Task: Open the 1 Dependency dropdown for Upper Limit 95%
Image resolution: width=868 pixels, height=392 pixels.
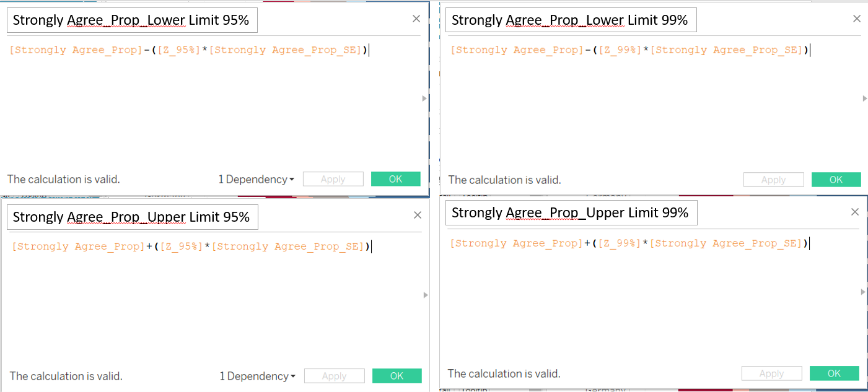Action: point(258,376)
